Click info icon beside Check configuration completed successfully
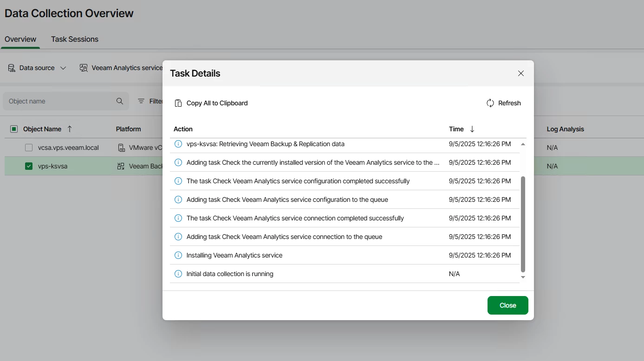The image size is (644, 361). (x=178, y=181)
